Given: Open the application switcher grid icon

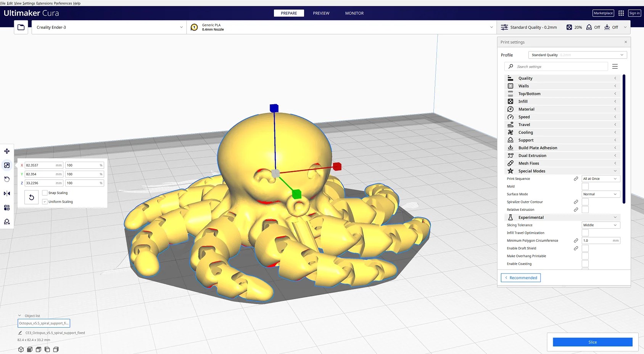Looking at the screenshot, I should pyautogui.click(x=621, y=13).
